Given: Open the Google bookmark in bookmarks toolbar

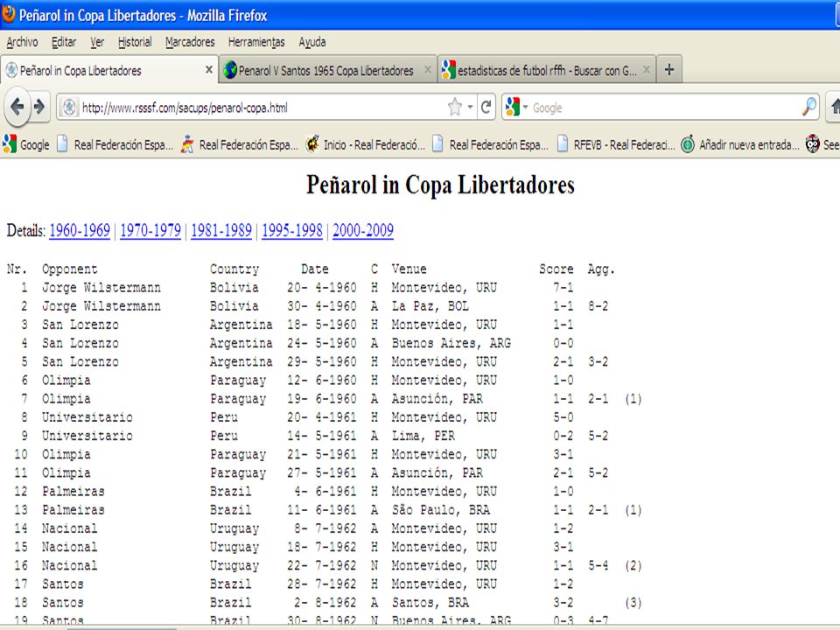Looking at the screenshot, I should click(x=25, y=144).
